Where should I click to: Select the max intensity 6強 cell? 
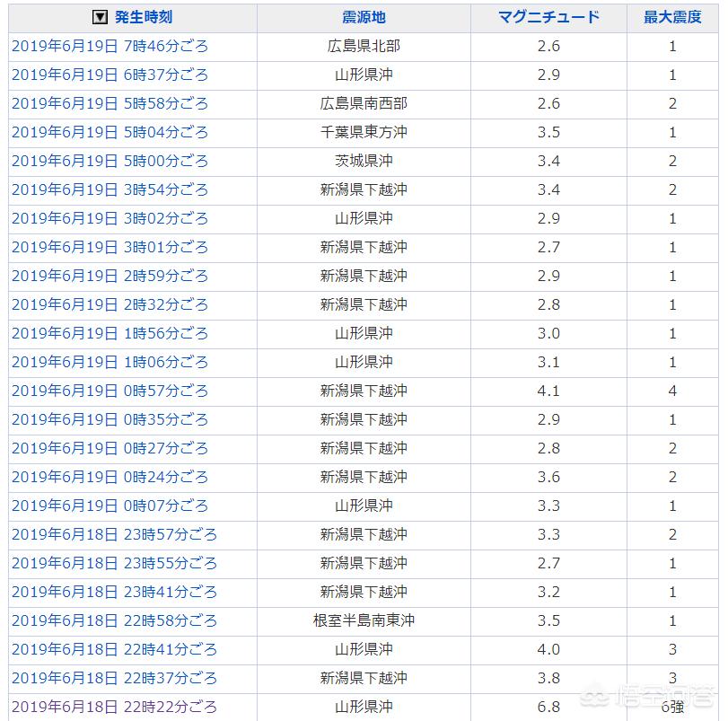[672, 708]
